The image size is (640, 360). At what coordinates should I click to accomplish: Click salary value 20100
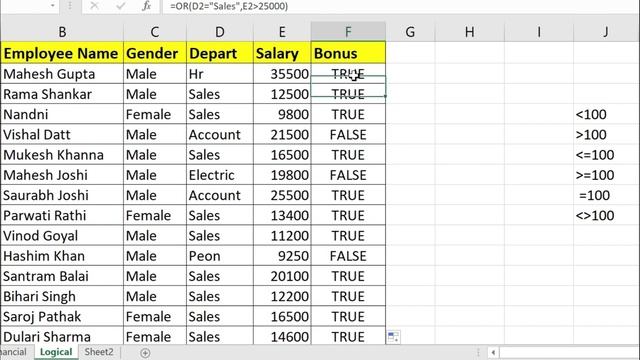click(x=282, y=276)
